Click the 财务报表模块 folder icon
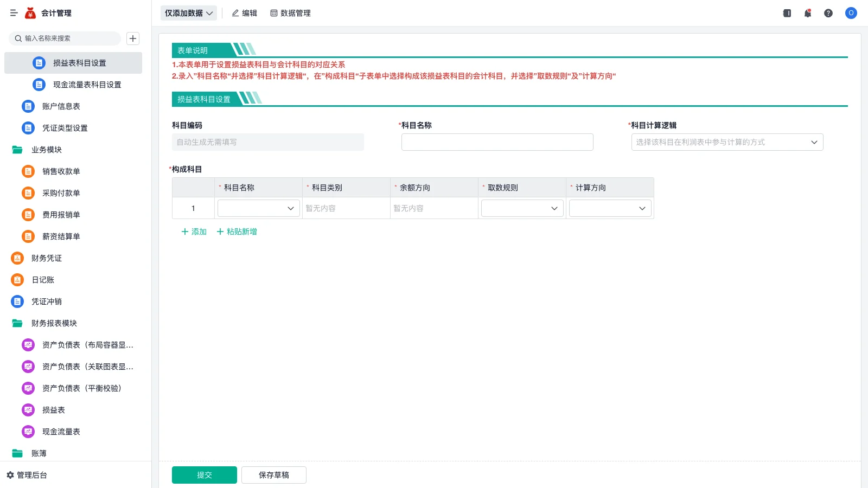The height and width of the screenshot is (488, 868). [17, 323]
